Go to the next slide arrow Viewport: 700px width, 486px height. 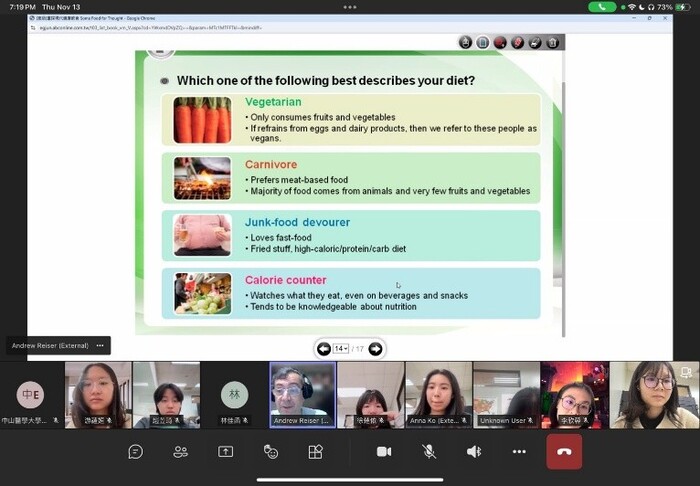(375, 349)
